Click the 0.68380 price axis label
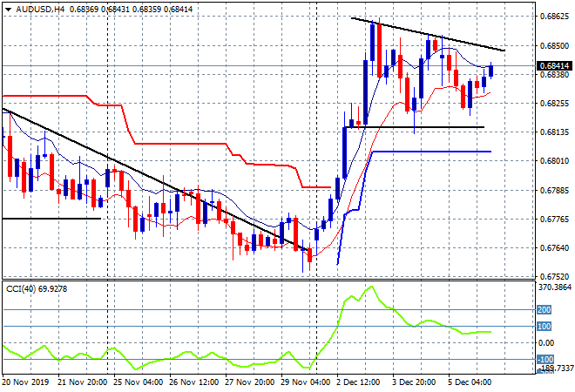This screenshot has width=575, height=392. coord(554,74)
